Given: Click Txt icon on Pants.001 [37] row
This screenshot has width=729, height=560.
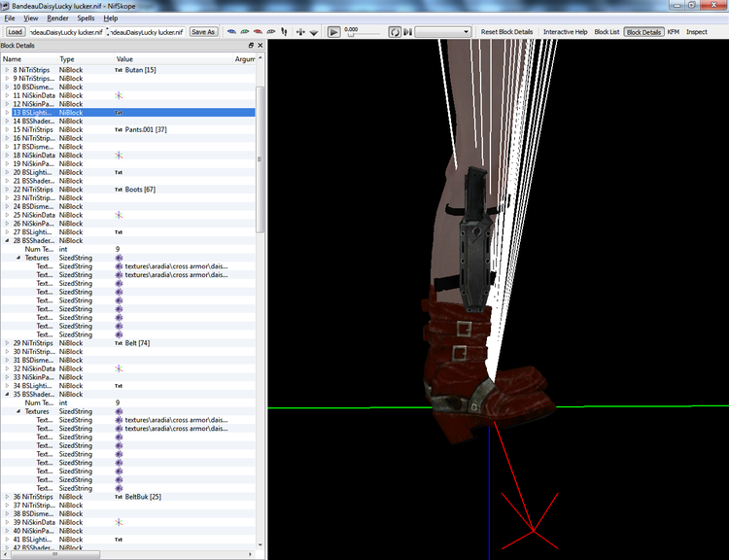Looking at the screenshot, I should [x=119, y=129].
